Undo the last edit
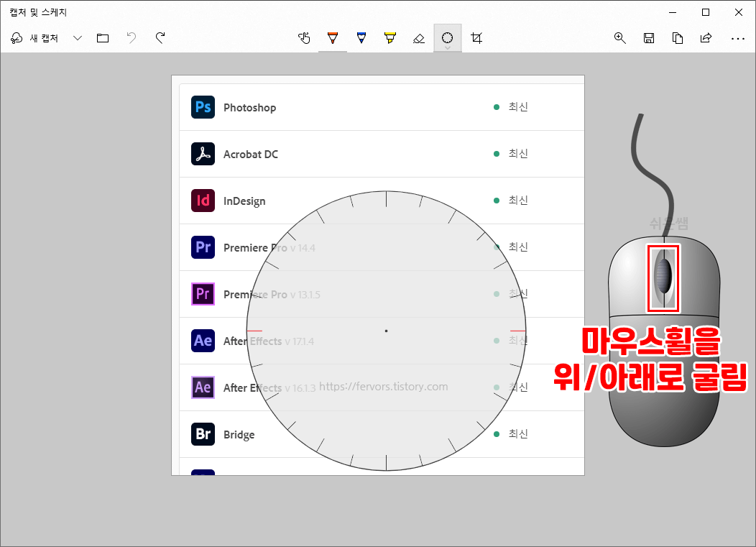Image resolution: width=756 pixels, height=547 pixels. [x=131, y=38]
